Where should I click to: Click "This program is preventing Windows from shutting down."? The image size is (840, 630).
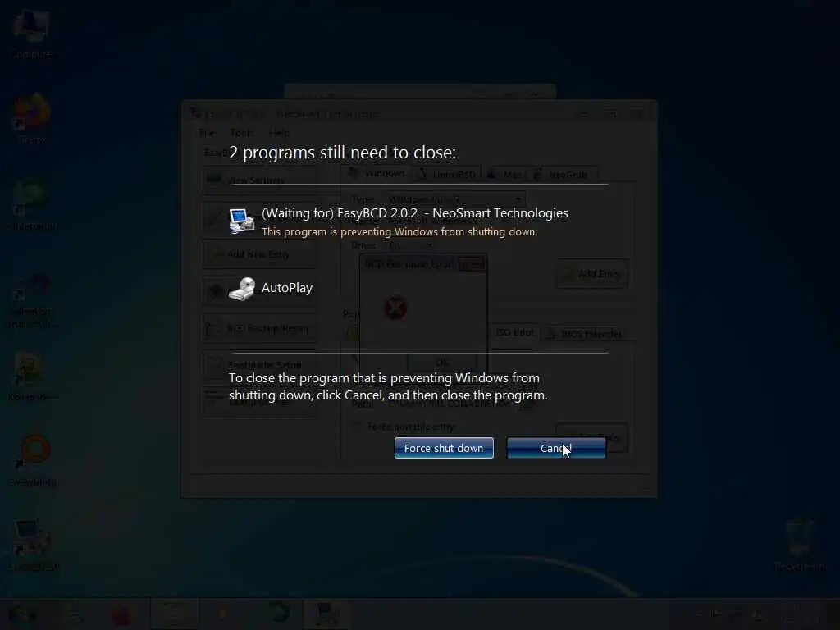point(399,231)
